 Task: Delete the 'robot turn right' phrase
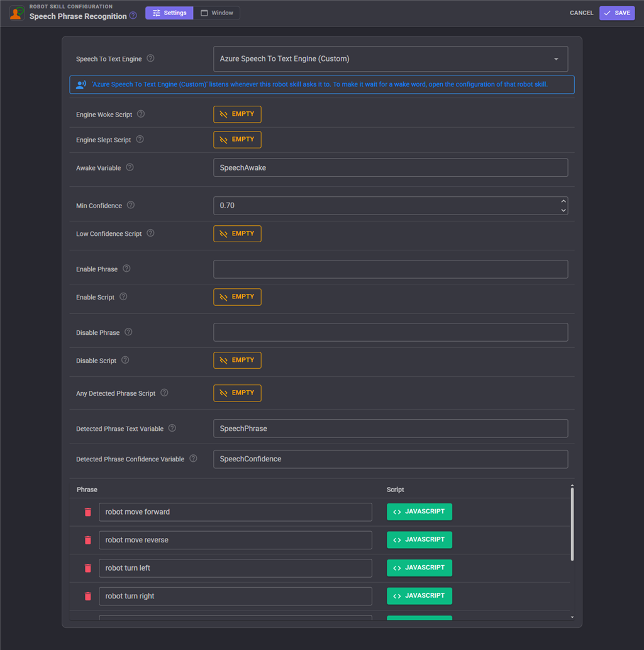click(88, 596)
